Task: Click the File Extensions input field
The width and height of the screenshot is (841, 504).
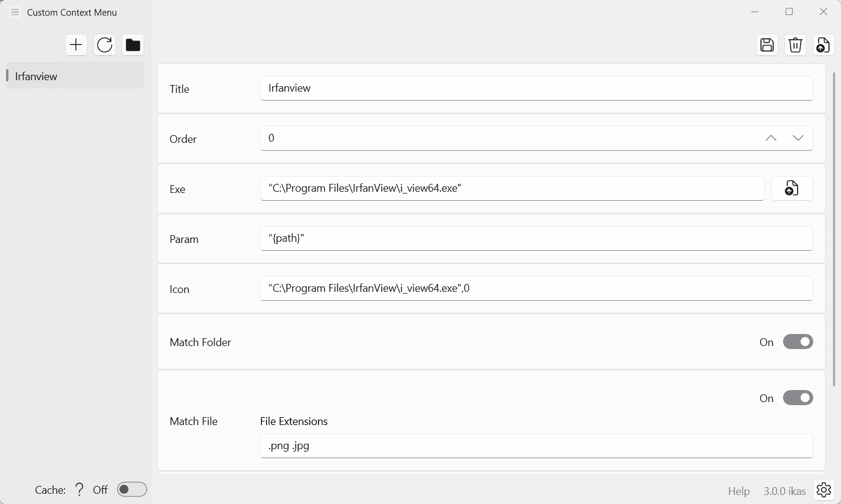Action: pyautogui.click(x=536, y=446)
